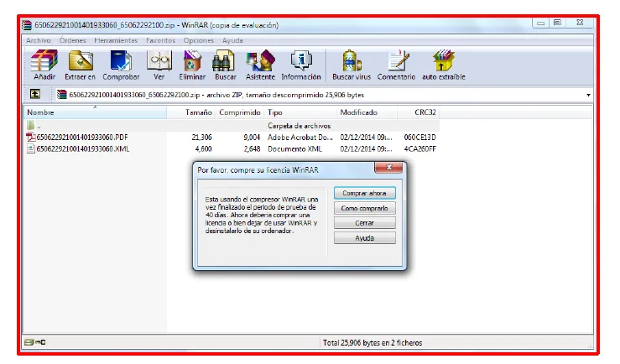This screenshot has width=620, height=364.
Task: Click the Ayuda button in dialog
Action: pos(365,238)
